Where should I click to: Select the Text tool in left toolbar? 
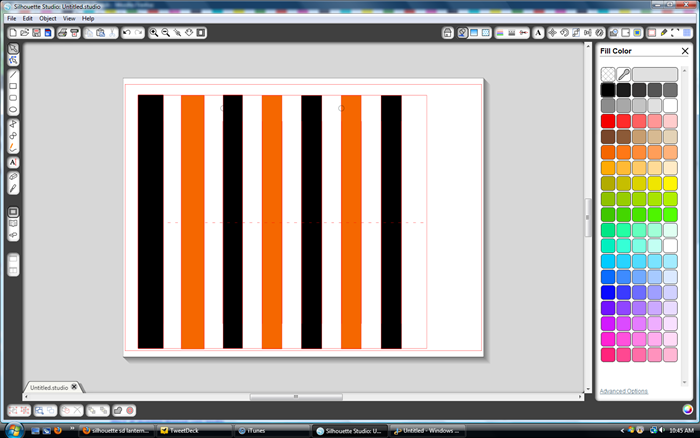tap(13, 163)
